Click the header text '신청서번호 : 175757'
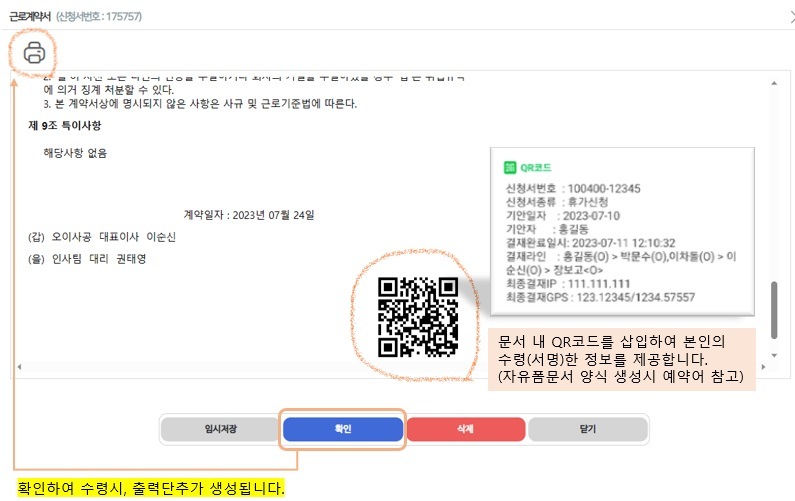795x501 pixels. tap(99, 16)
